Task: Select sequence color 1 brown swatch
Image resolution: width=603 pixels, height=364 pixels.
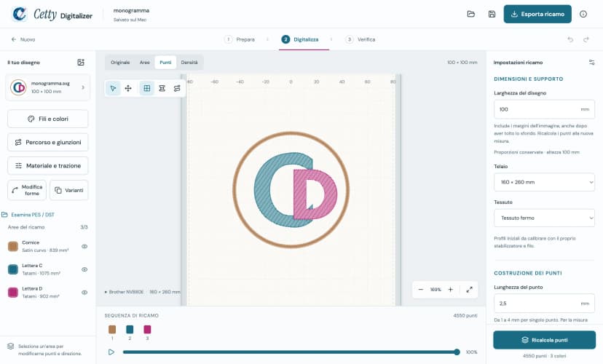Action: tap(112, 329)
